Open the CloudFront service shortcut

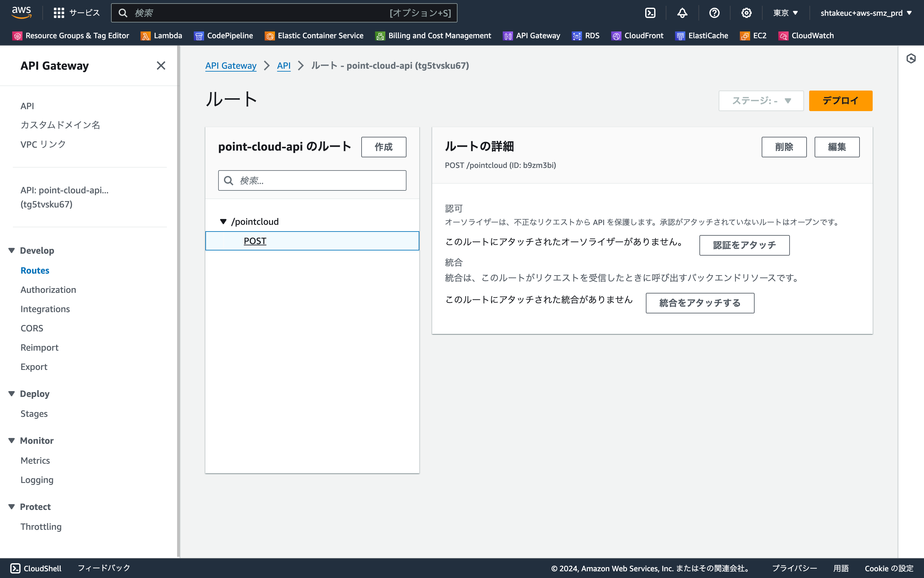637,36
